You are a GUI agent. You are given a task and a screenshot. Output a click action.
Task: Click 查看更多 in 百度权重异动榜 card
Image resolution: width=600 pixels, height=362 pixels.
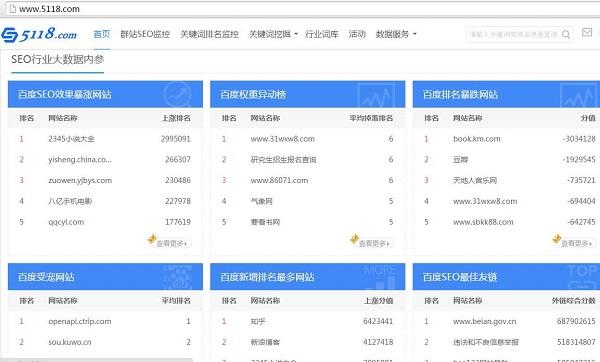point(374,243)
